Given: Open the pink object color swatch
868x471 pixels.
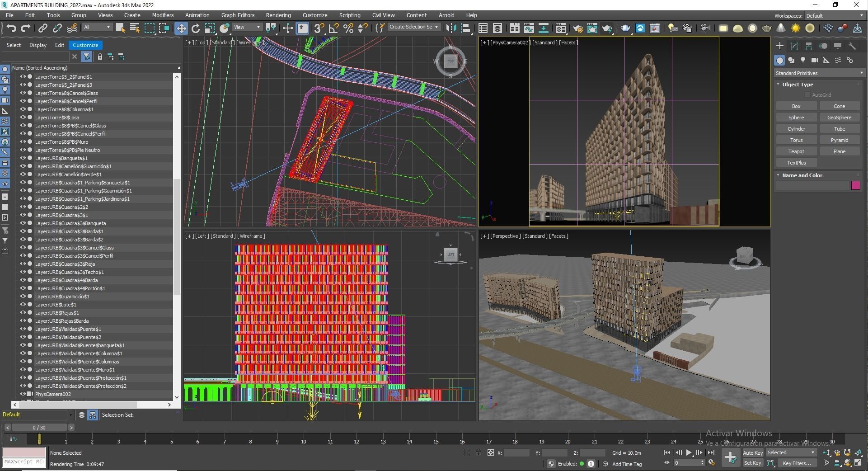Looking at the screenshot, I should point(855,185).
